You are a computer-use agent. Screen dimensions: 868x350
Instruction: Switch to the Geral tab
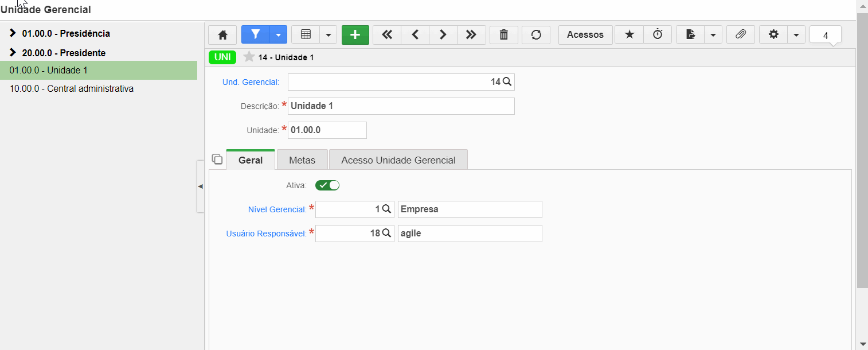pos(251,160)
